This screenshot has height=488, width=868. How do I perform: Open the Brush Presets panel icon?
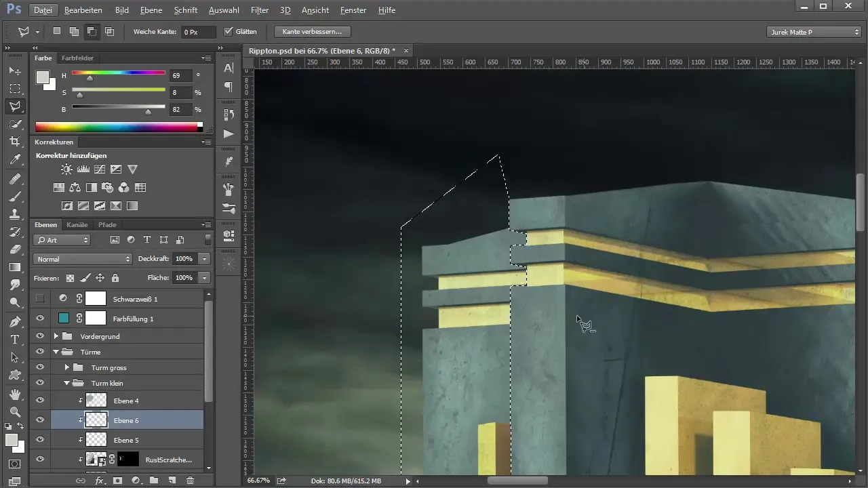coord(229,208)
